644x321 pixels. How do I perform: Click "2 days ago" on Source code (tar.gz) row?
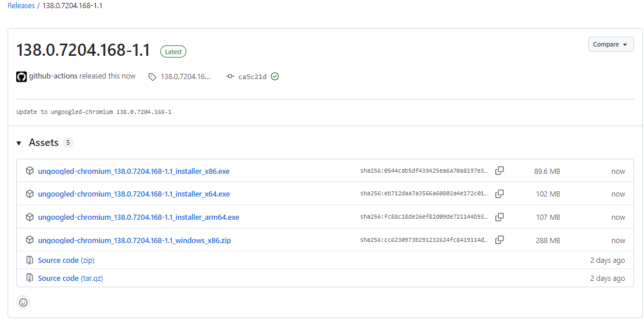(607, 278)
